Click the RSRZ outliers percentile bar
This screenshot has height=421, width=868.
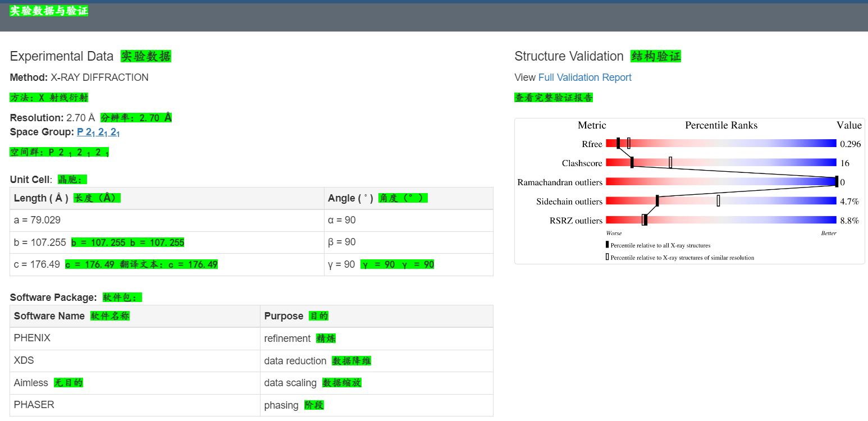[721, 220]
